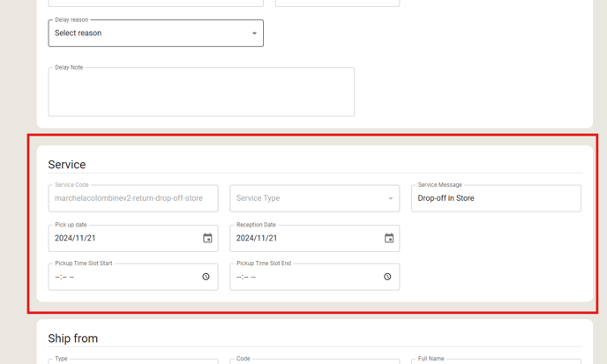607x364 pixels.
Task: Open the Reception Date calendar icon
Action: click(389, 238)
